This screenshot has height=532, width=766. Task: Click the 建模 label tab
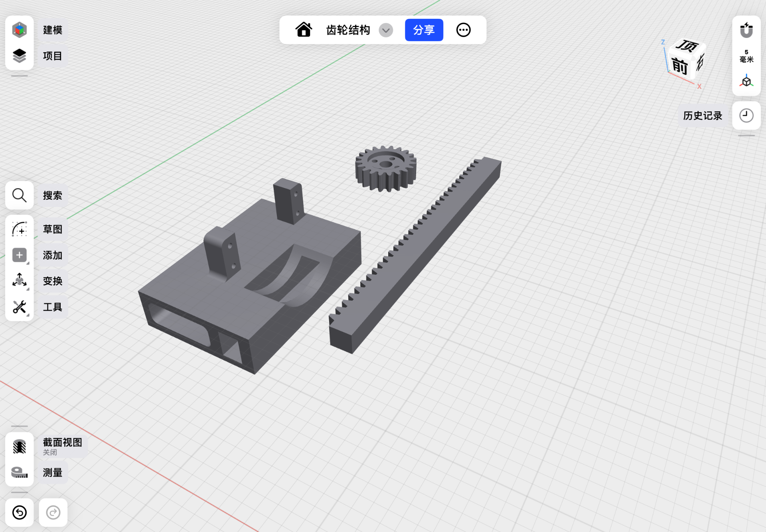[53, 30]
